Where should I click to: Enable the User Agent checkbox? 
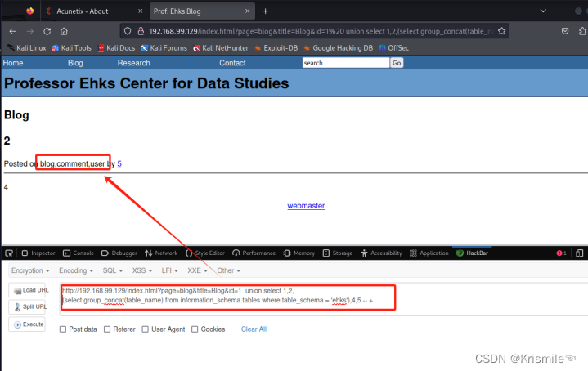click(145, 329)
